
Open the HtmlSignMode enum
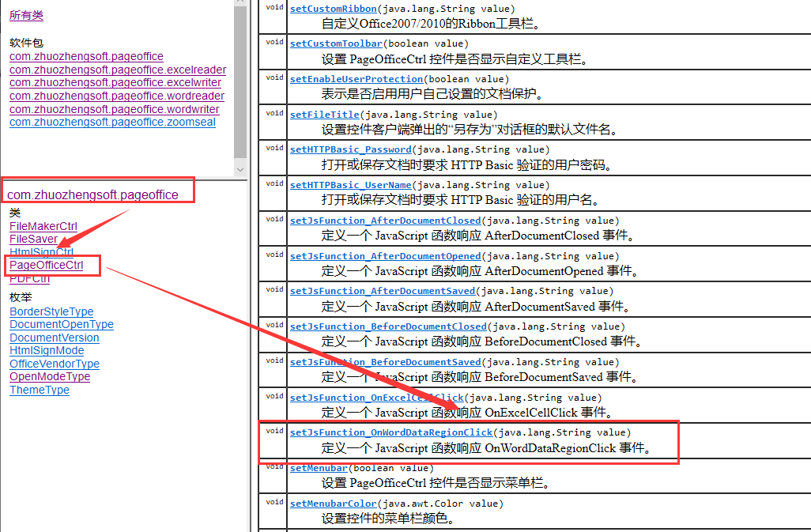[47, 350]
